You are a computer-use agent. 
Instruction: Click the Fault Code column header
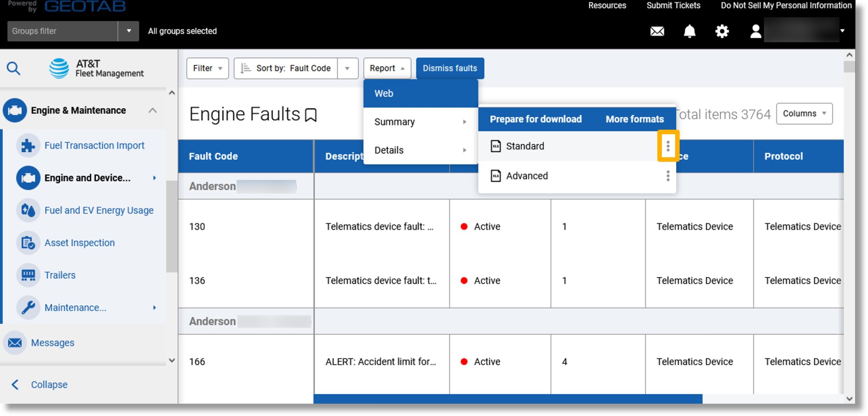(246, 156)
